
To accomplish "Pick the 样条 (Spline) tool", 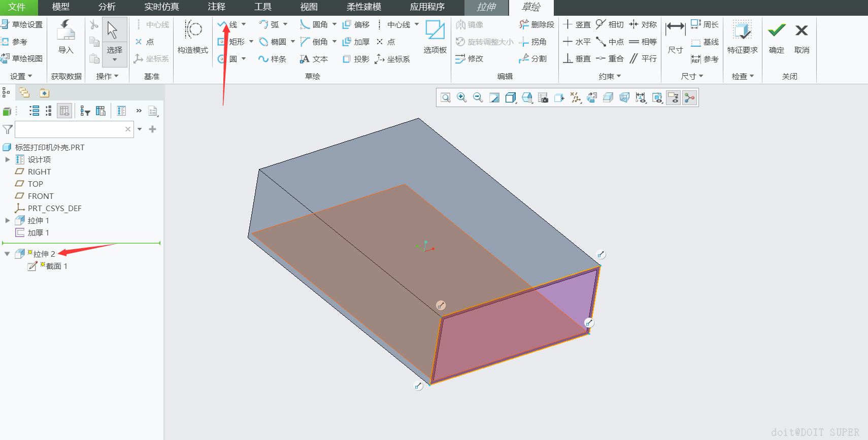I will click(x=272, y=59).
